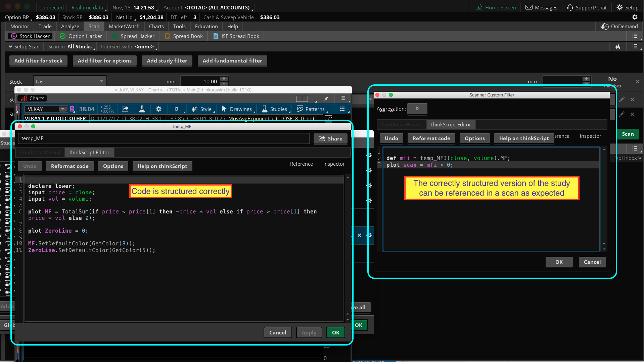Image resolution: width=644 pixels, height=362 pixels.
Task: Click Add fundamental filter
Action: pyautogui.click(x=232, y=61)
